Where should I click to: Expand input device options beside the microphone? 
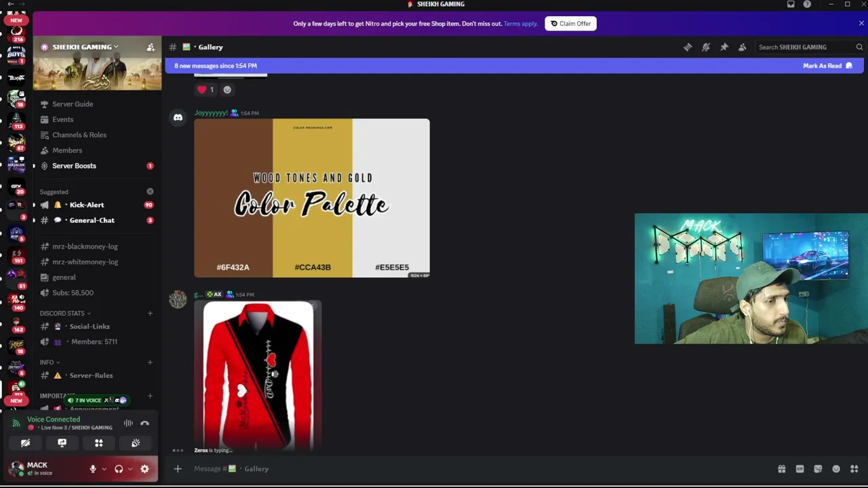click(x=104, y=469)
